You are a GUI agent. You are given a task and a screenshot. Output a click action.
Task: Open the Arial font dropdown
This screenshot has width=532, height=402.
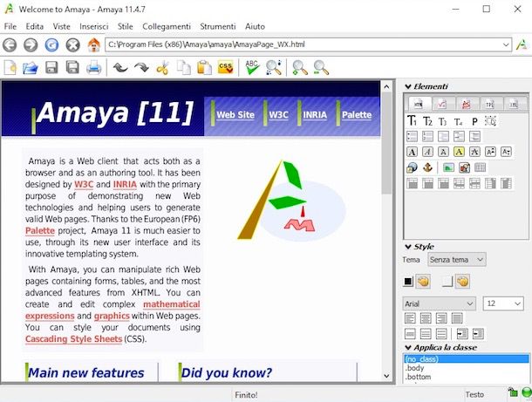click(x=439, y=303)
